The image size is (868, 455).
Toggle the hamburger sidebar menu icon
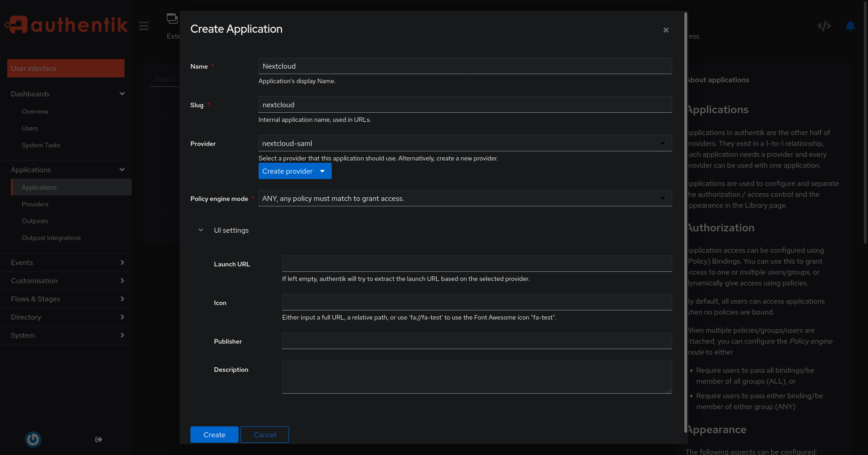[144, 26]
